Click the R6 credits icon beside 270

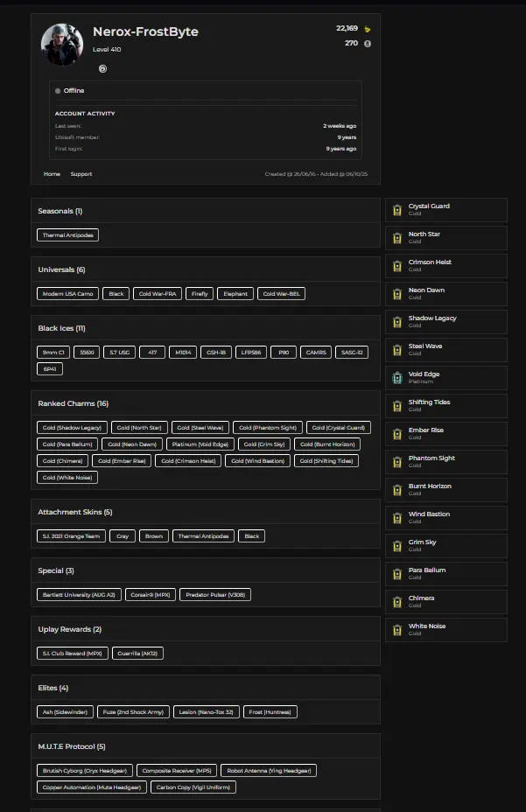click(x=368, y=43)
